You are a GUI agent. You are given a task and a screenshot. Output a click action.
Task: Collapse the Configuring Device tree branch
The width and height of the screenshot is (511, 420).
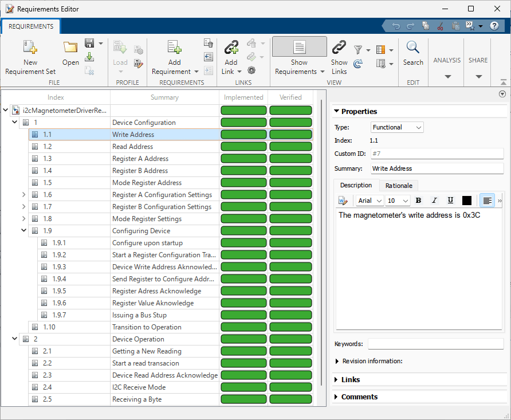pyautogui.click(x=23, y=230)
